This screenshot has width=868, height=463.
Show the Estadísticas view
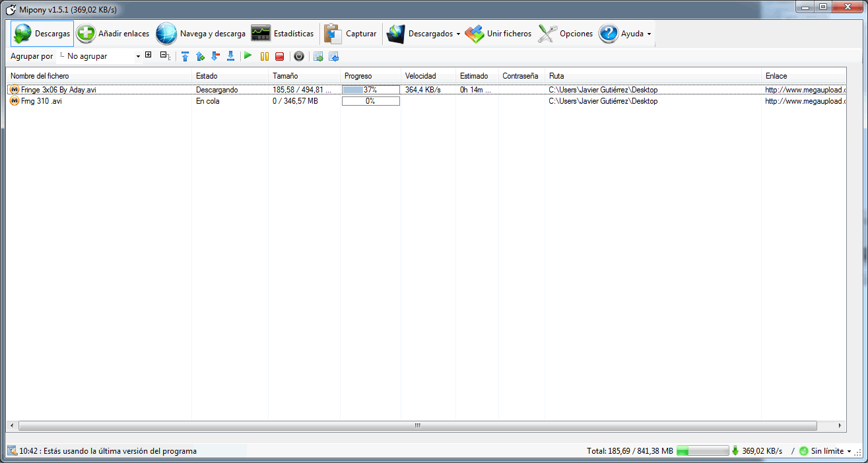click(283, 34)
